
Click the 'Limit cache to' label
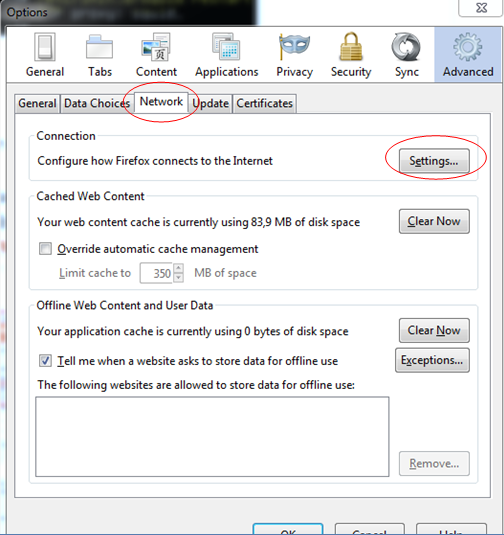[x=95, y=273]
